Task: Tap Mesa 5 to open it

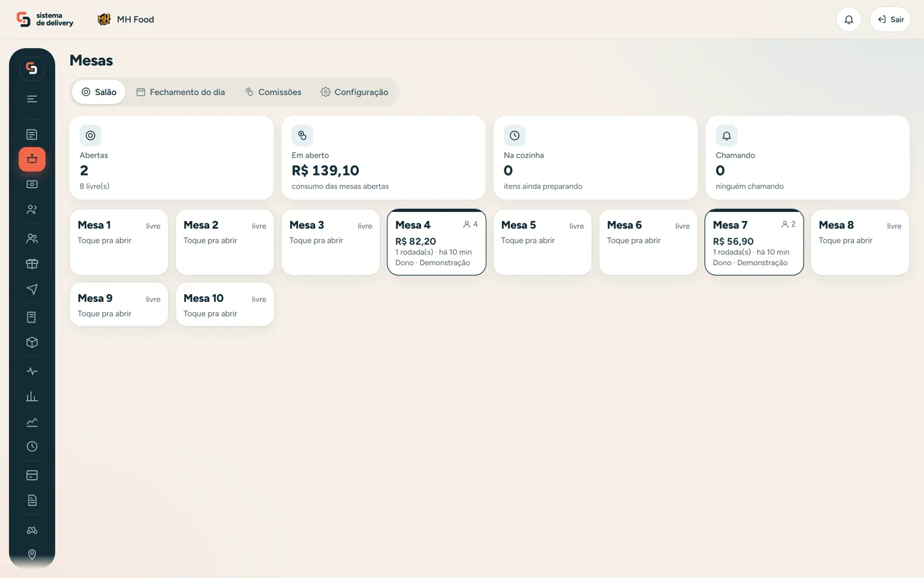Action: (x=542, y=242)
